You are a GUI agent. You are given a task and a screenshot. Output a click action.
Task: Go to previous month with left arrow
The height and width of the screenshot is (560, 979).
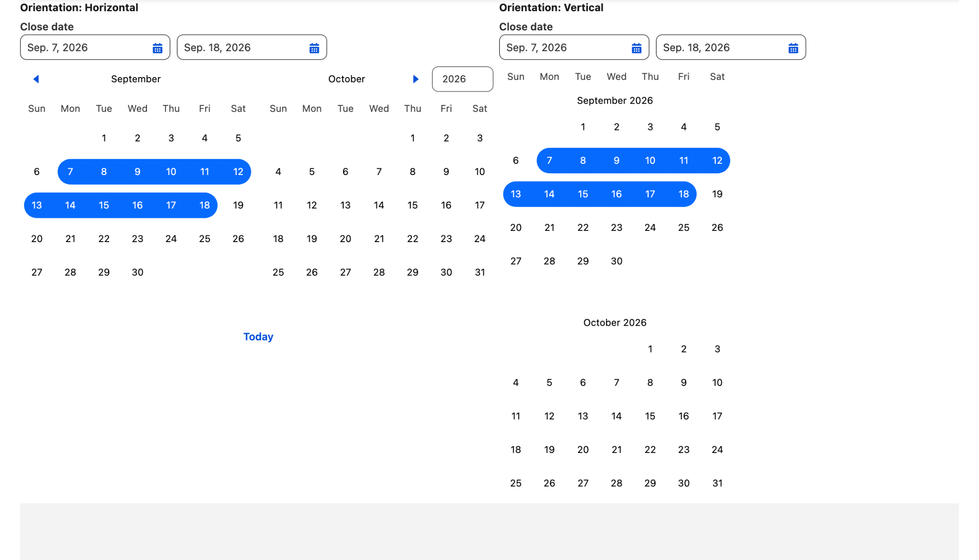pos(36,79)
